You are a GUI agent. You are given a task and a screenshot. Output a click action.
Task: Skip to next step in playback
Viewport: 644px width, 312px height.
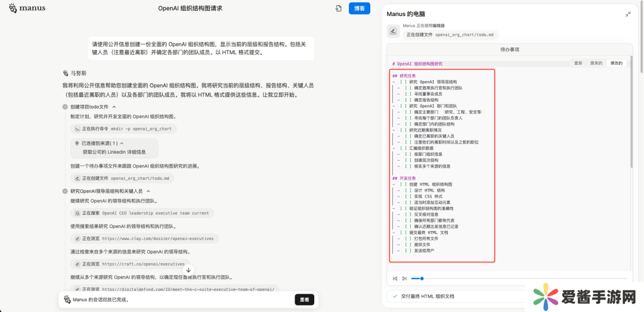[404, 278]
